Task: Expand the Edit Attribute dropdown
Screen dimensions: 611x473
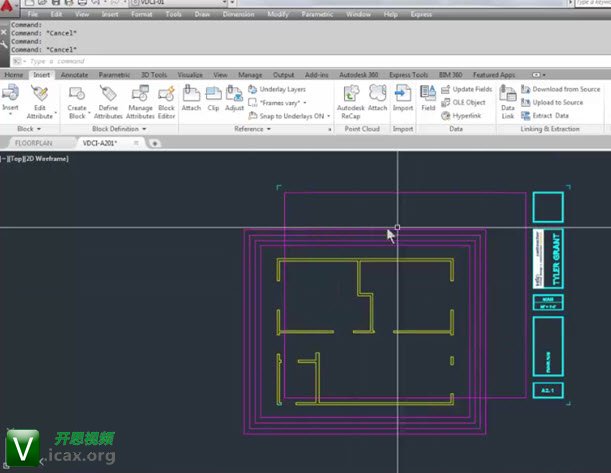Action: pyautogui.click(x=40, y=116)
